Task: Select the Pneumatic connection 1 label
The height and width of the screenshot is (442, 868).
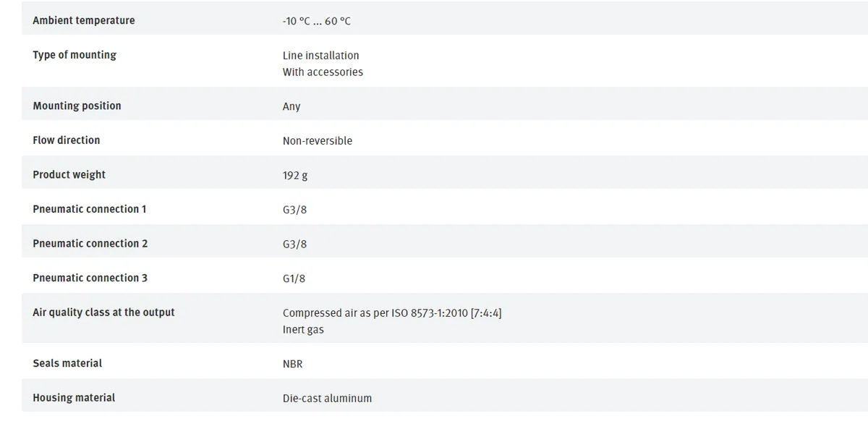Action: pos(90,209)
